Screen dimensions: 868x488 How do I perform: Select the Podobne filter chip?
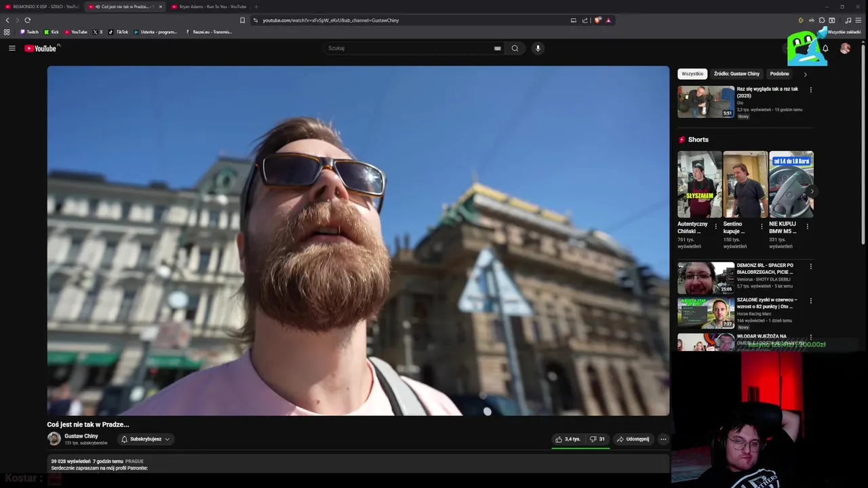point(779,74)
